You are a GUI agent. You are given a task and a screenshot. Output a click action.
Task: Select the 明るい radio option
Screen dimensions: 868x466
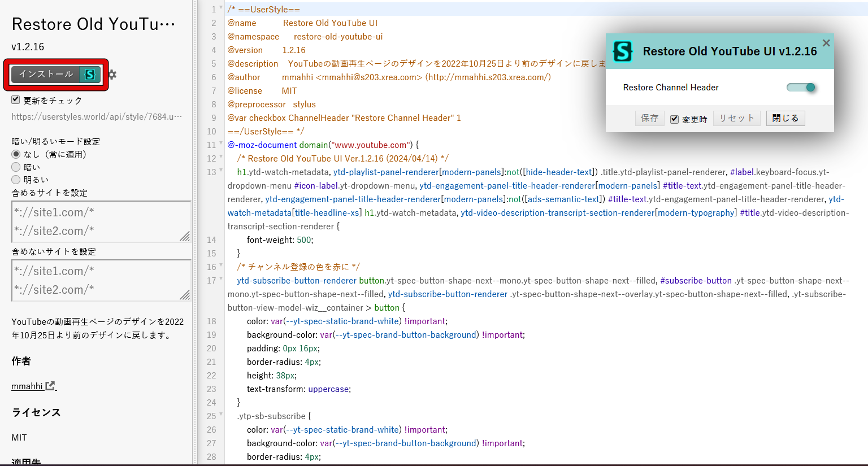pyautogui.click(x=16, y=180)
